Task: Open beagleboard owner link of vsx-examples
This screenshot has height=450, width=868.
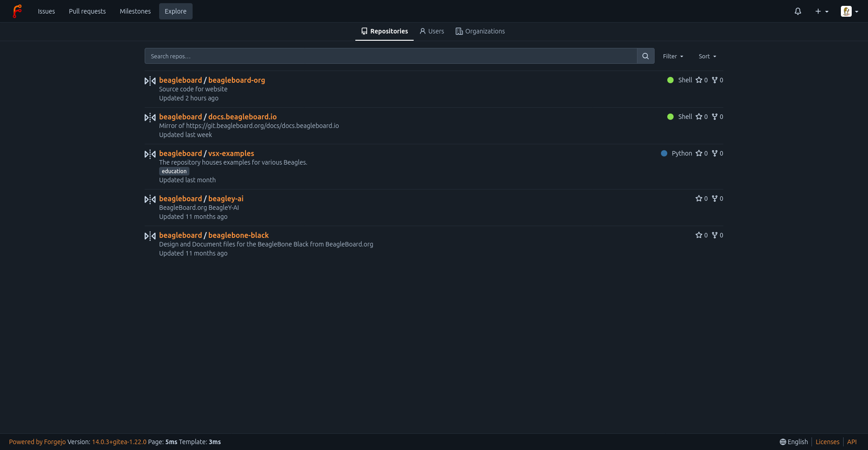Action: 180,153
